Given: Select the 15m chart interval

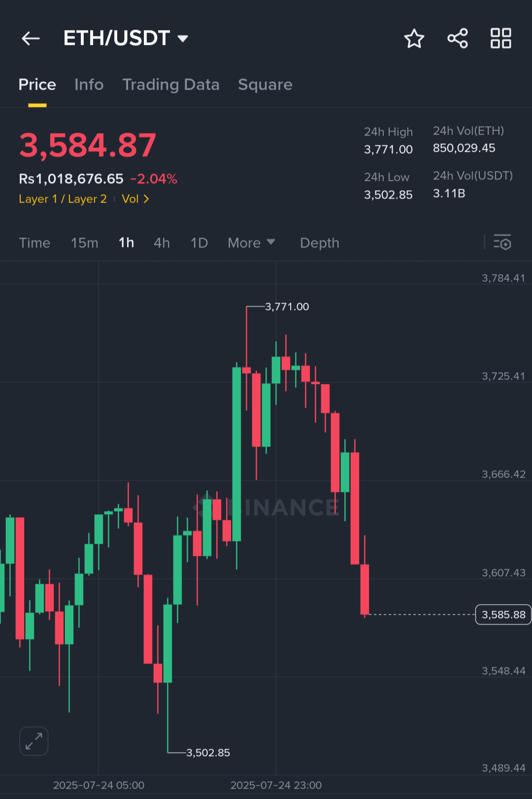Looking at the screenshot, I should (x=85, y=243).
